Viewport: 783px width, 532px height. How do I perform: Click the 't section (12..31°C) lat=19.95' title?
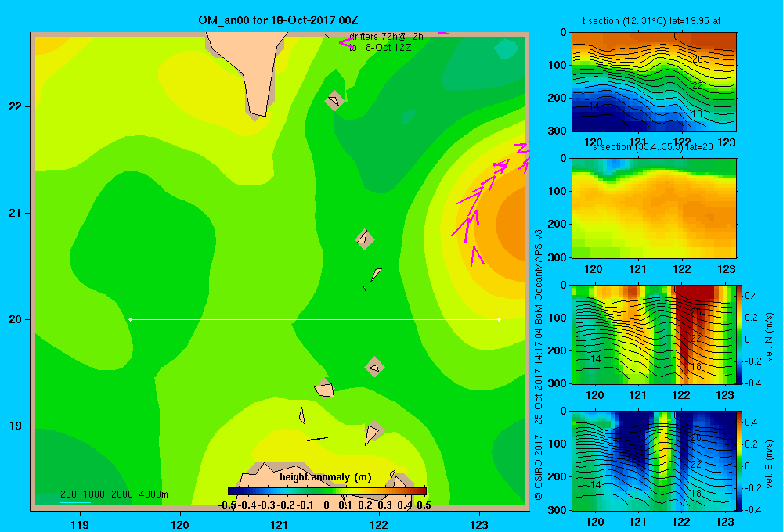coord(651,21)
